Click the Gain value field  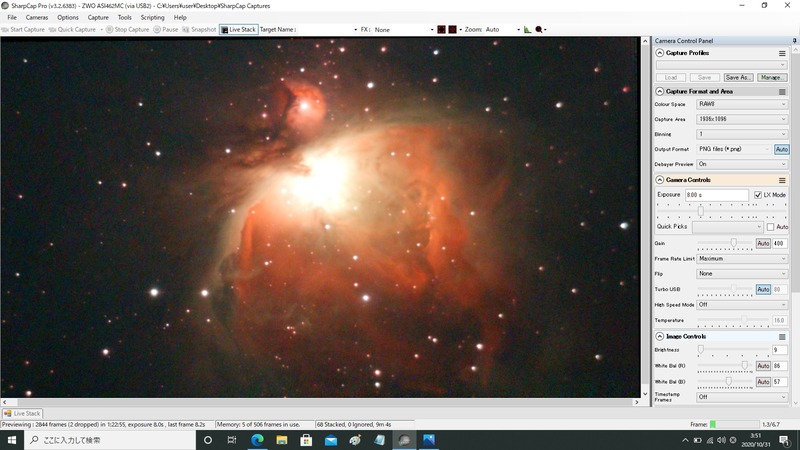[x=780, y=243]
